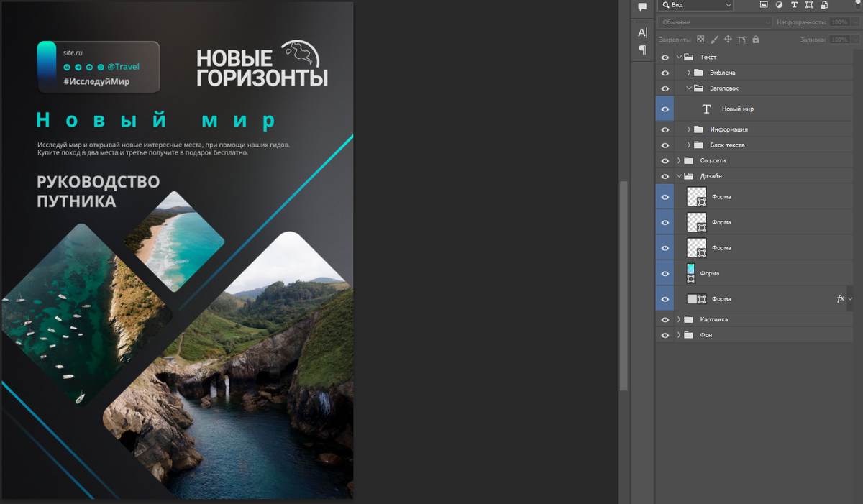The height and width of the screenshot is (504, 863).
Task: Click the Заливка 100% field
Action: click(839, 40)
